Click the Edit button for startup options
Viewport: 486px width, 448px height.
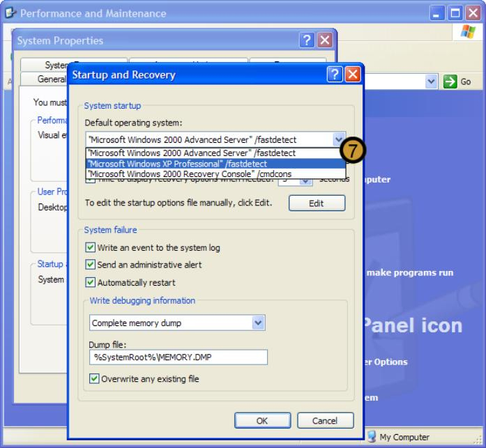coord(317,203)
